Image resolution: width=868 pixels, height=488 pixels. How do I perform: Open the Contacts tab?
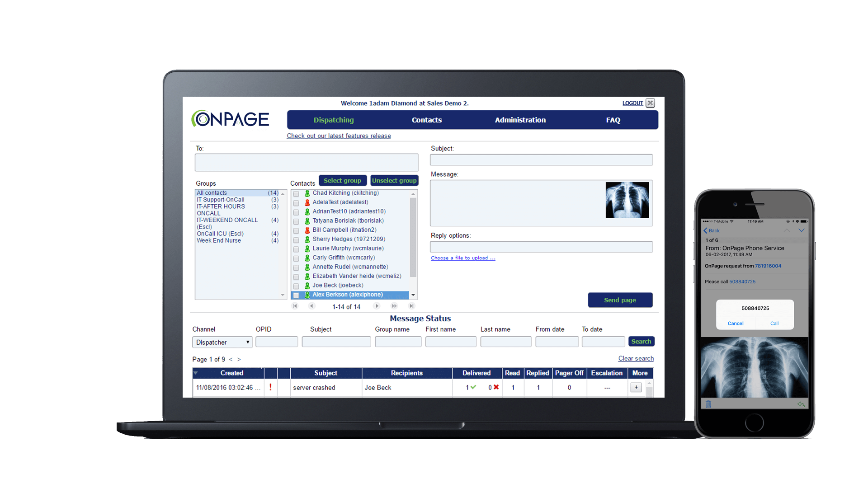tap(427, 120)
